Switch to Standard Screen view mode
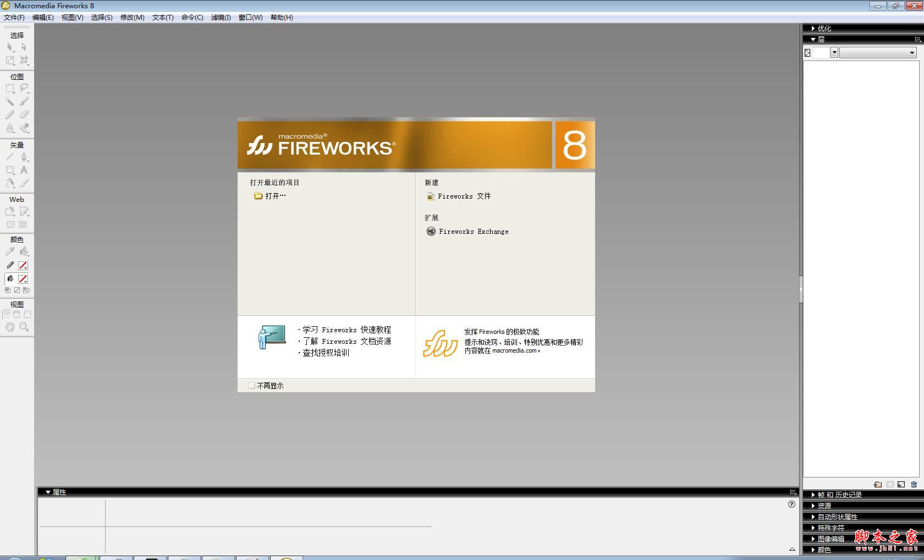The width and height of the screenshot is (924, 560). click(7, 315)
